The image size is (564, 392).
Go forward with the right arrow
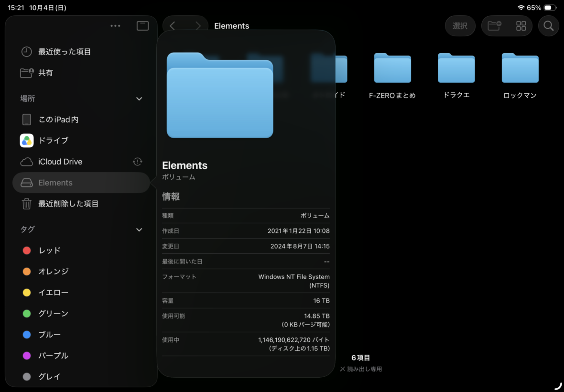[198, 26]
